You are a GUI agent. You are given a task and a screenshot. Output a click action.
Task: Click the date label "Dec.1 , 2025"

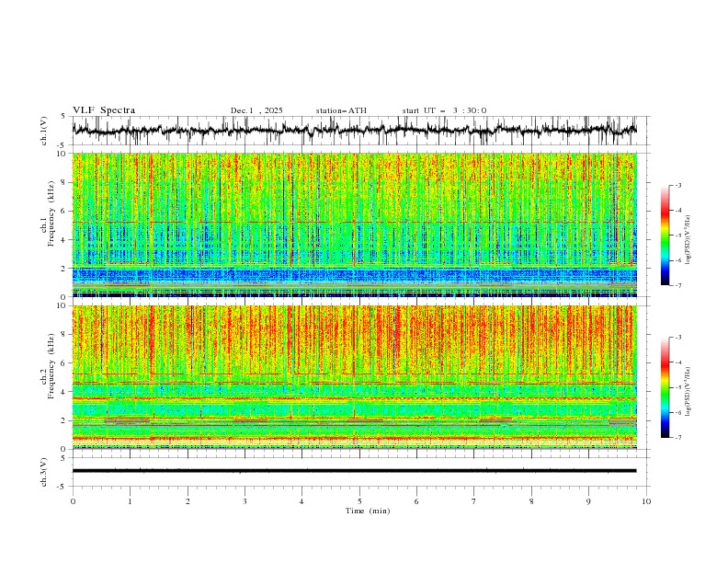[x=256, y=110]
